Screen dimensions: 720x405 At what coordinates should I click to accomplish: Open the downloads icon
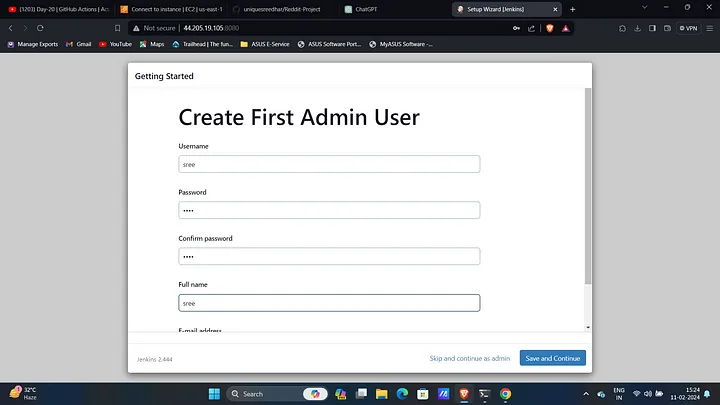pyautogui.click(x=637, y=28)
